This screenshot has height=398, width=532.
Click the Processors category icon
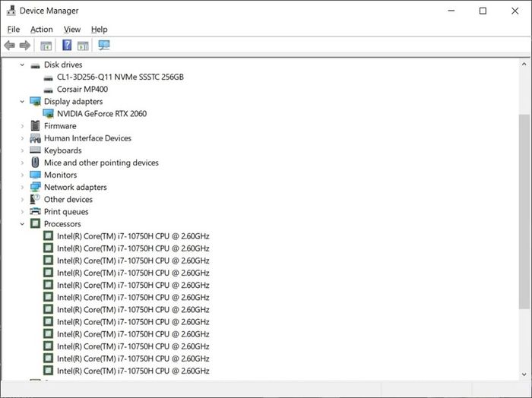click(35, 223)
